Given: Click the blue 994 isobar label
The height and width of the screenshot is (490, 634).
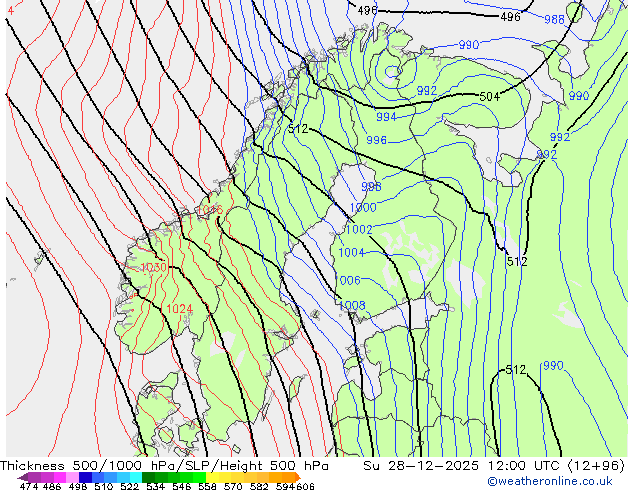Looking at the screenshot, I should pos(386,116).
